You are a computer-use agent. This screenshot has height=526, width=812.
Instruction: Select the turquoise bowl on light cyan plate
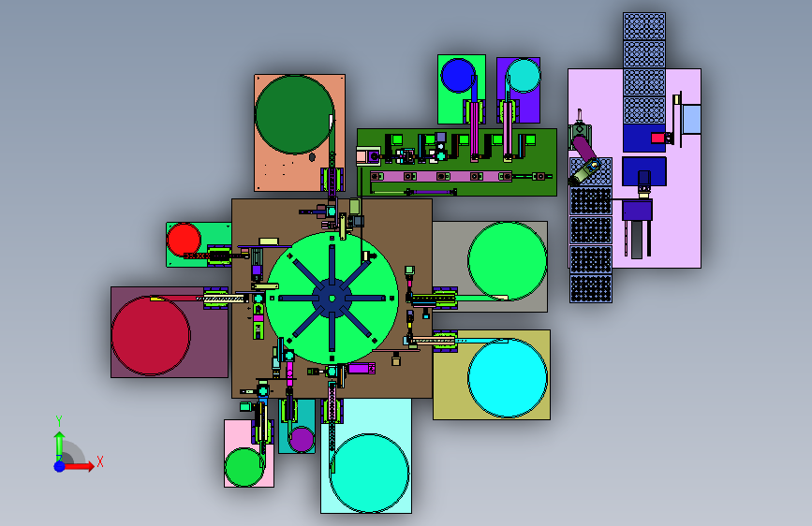tap(369, 474)
